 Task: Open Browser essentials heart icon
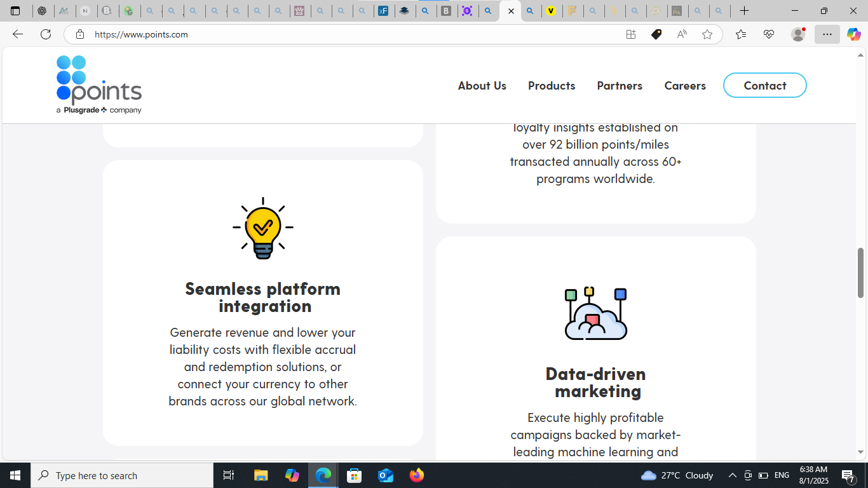(769, 34)
